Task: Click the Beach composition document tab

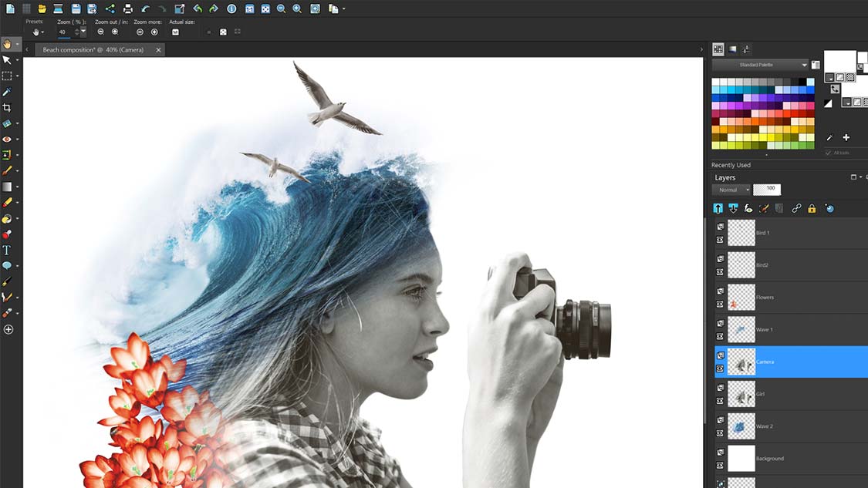Action: tap(93, 49)
